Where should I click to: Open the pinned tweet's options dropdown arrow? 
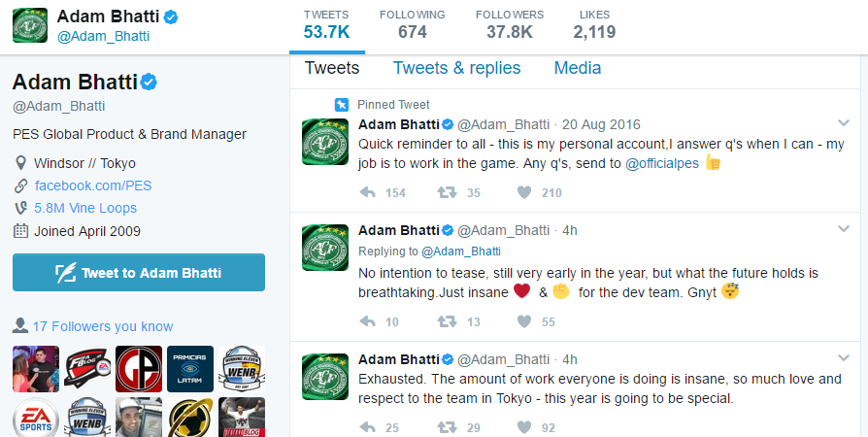coord(844,123)
